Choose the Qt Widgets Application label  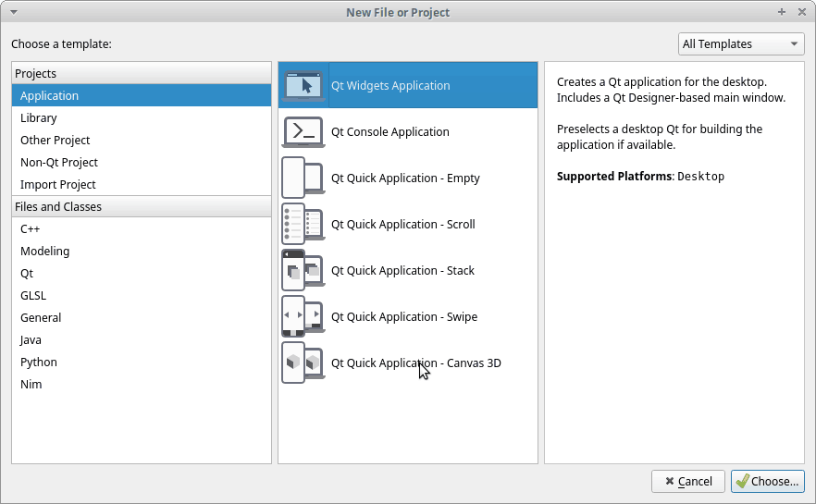(x=390, y=86)
